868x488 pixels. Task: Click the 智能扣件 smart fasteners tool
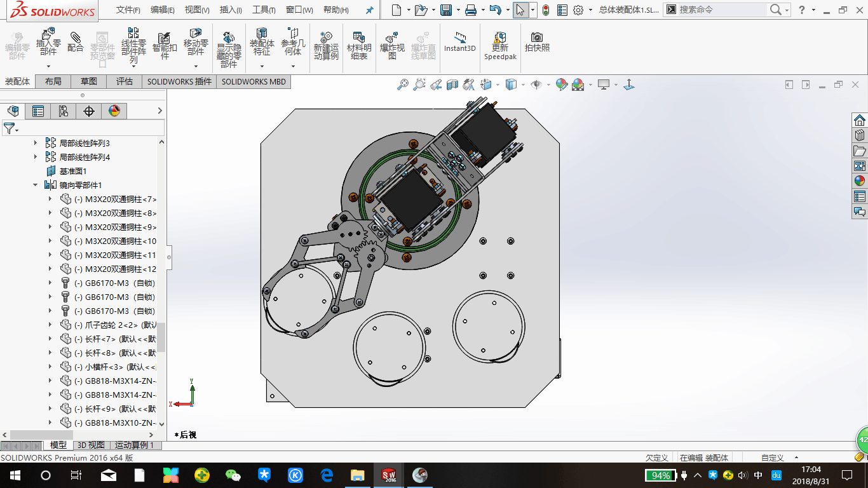tap(165, 44)
